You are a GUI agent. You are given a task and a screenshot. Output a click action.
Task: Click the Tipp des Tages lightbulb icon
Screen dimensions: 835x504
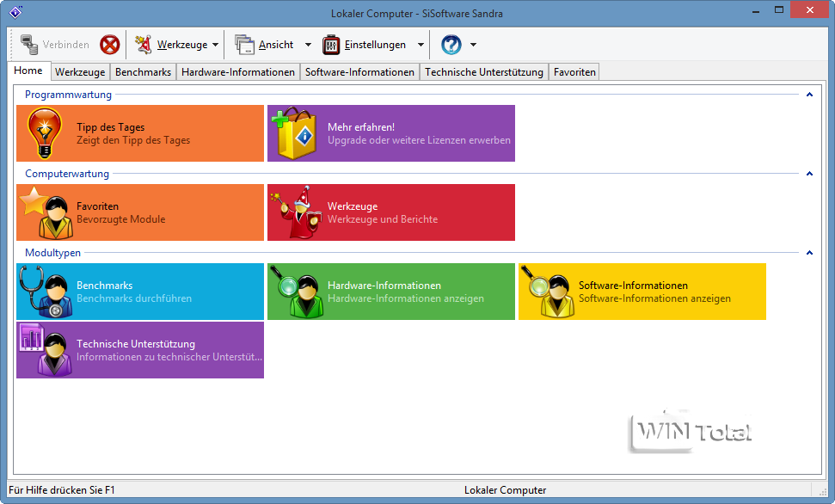coord(45,133)
